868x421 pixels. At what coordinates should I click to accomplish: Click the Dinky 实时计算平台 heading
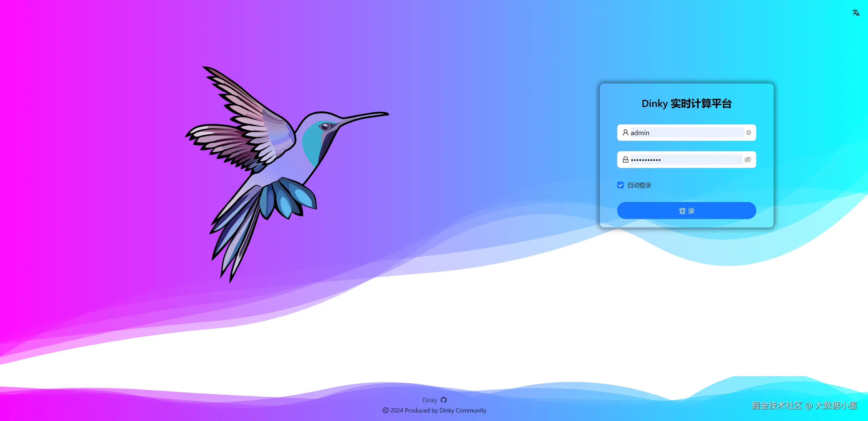(686, 104)
